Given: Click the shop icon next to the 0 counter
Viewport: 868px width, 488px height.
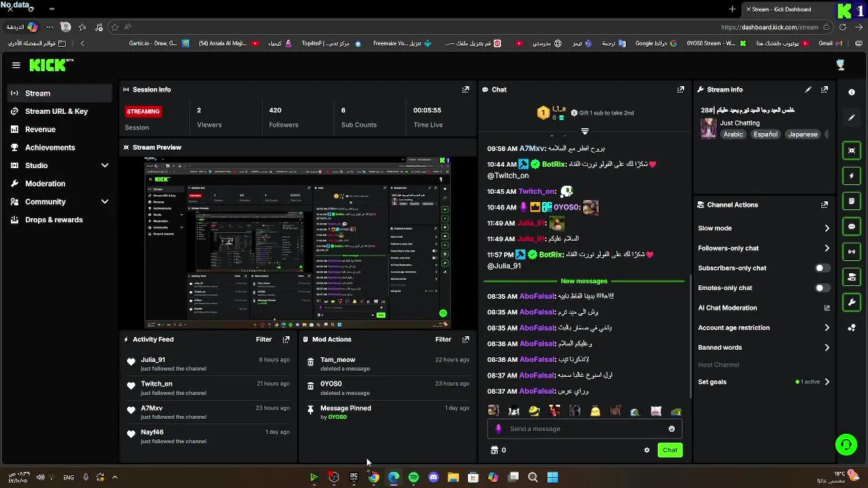Looking at the screenshot, I should coord(494,450).
